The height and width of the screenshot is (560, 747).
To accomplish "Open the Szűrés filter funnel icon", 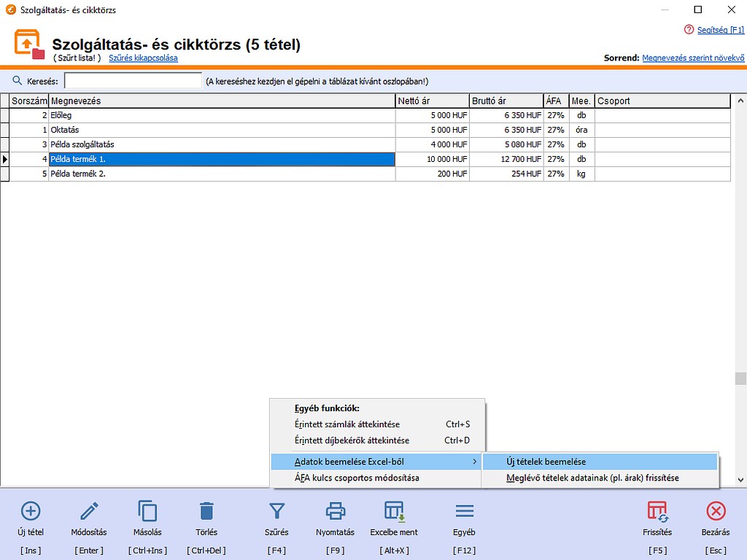I will [276, 510].
